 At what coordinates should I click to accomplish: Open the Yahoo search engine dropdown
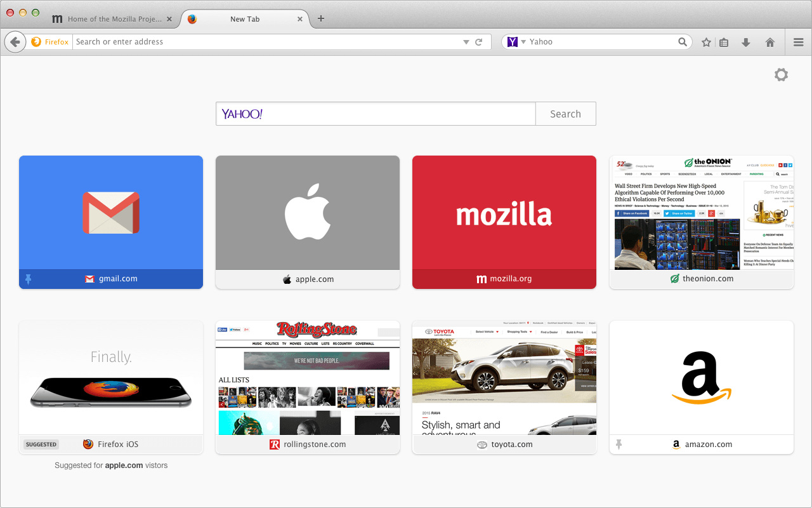pos(516,42)
